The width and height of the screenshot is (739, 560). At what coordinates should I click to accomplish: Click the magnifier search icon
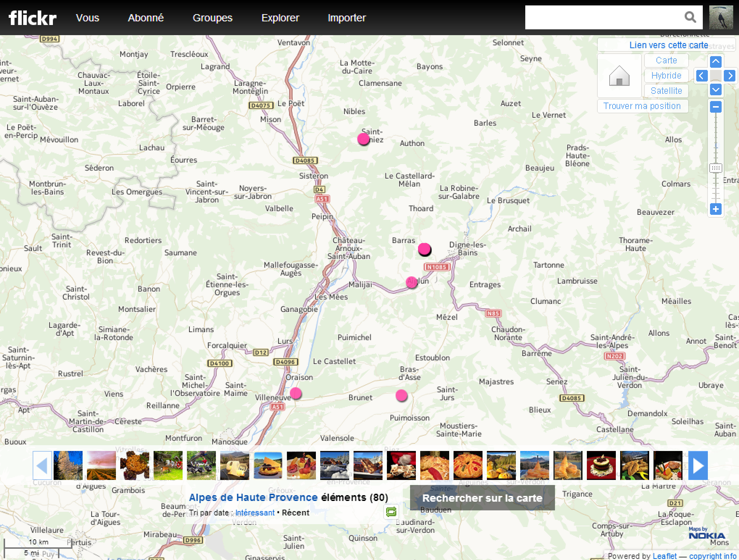click(x=690, y=17)
